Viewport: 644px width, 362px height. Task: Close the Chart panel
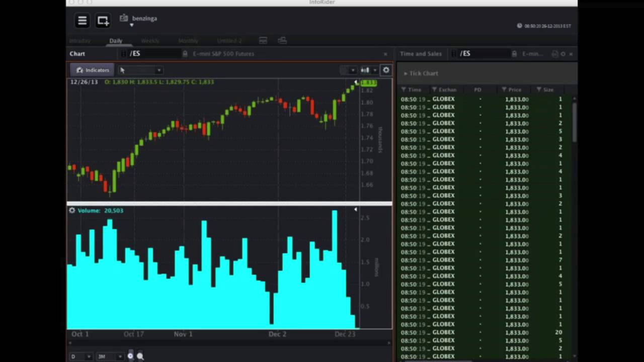click(x=385, y=54)
